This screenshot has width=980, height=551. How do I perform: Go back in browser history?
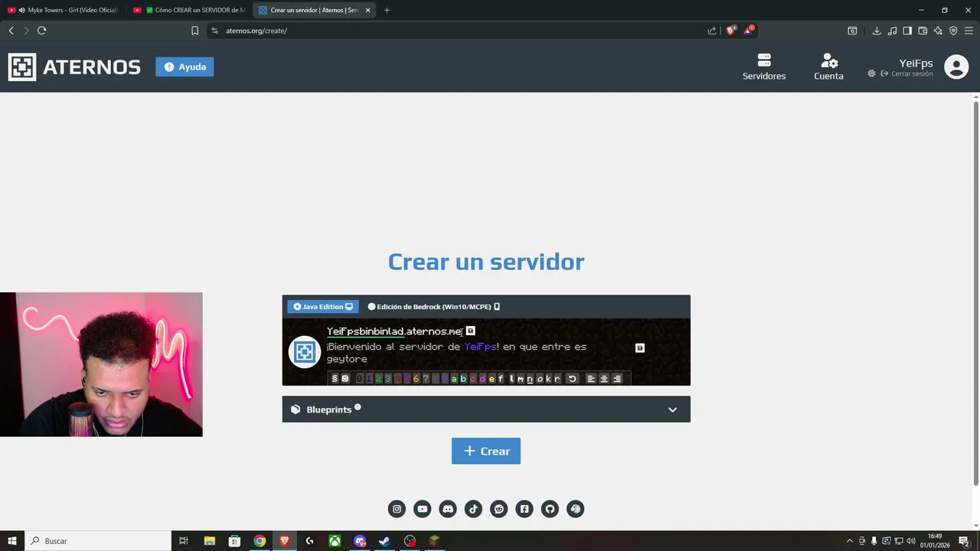[11, 31]
